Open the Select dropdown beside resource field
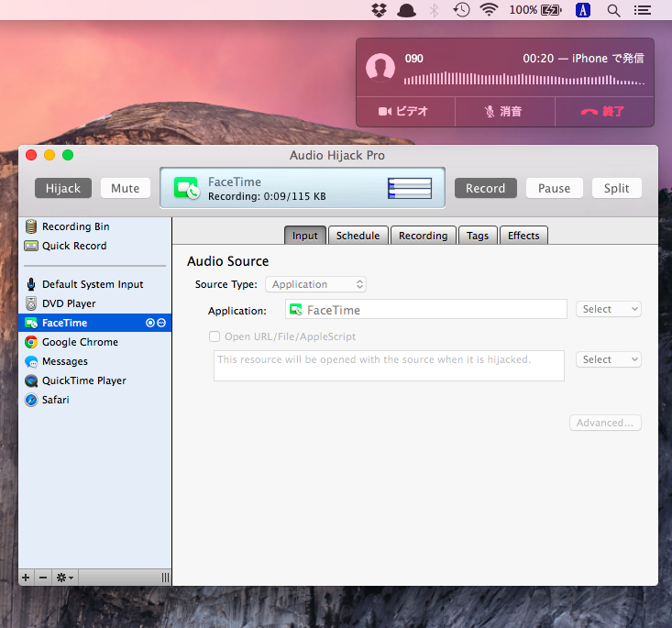Image resolution: width=672 pixels, height=628 pixels. (609, 359)
